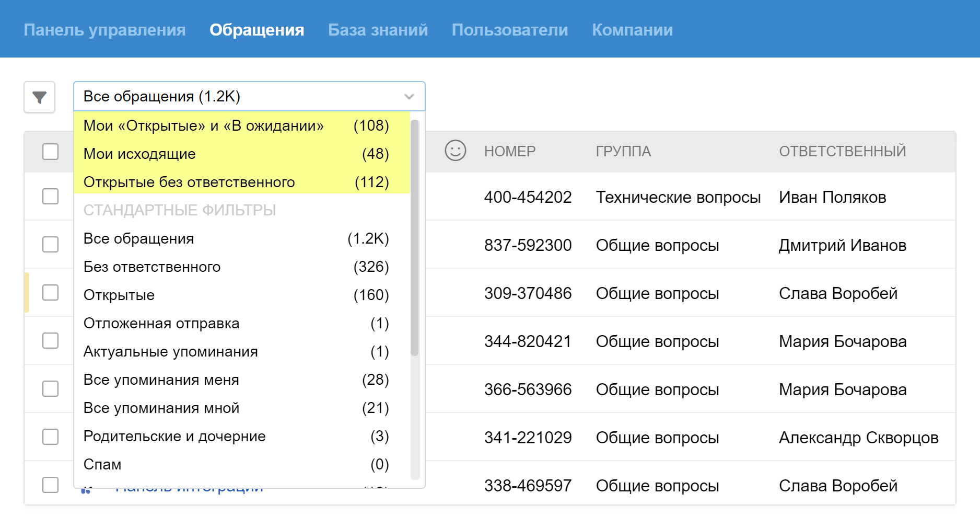Image resolution: width=980 pixels, height=528 pixels.
Task: Click «Слава Воробей» in row 338-469597
Action: pos(838,486)
